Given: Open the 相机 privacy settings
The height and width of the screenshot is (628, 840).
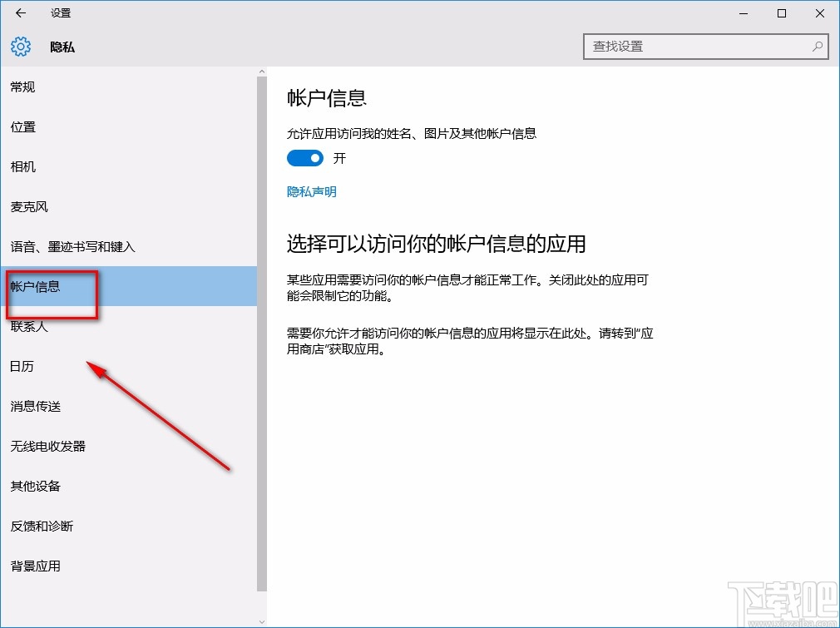Looking at the screenshot, I should (22, 166).
